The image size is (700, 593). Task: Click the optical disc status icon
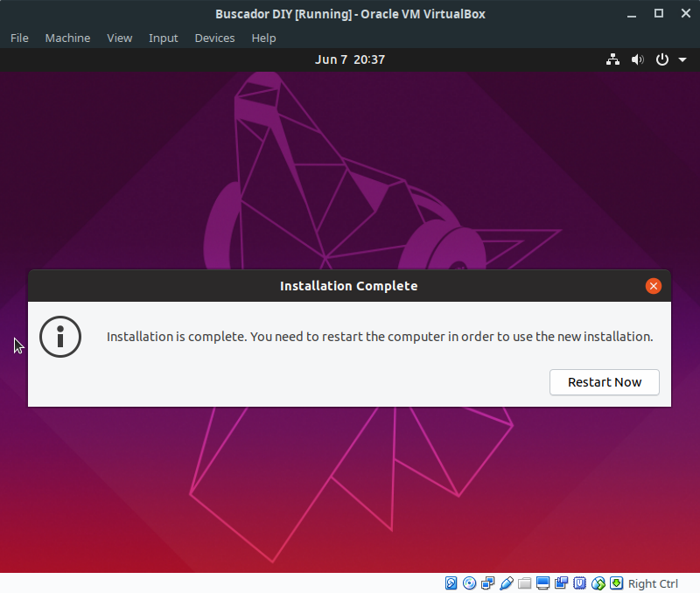point(469,583)
